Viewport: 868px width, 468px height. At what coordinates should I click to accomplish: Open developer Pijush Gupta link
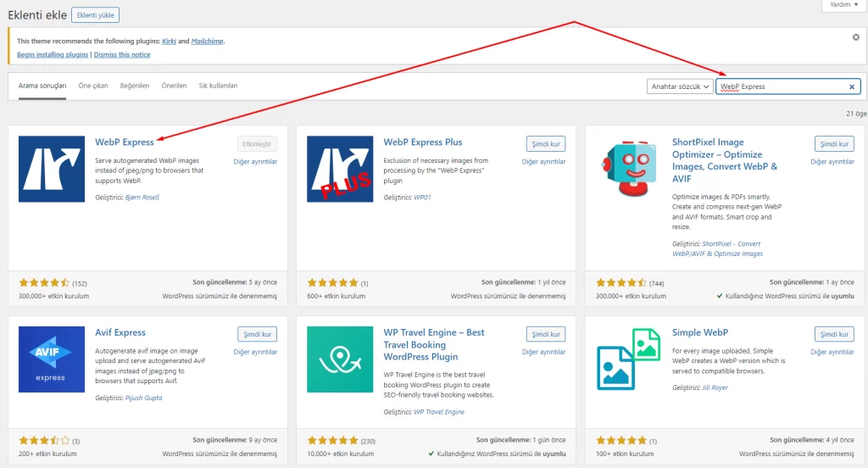click(144, 398)
